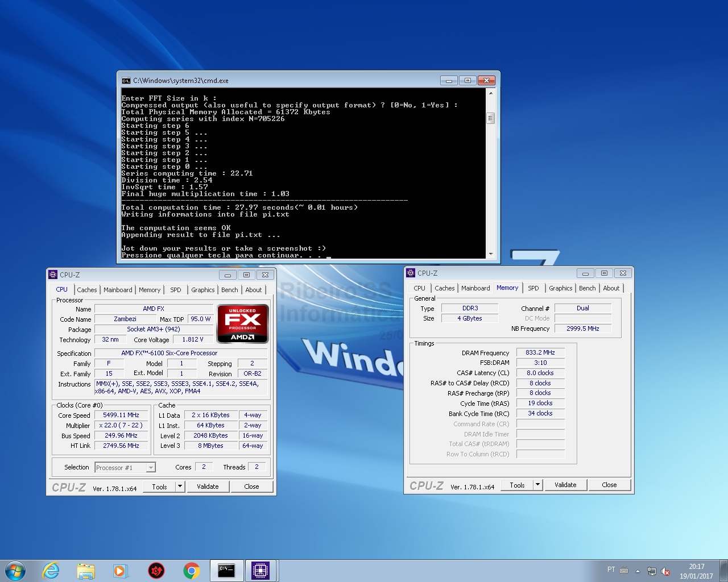Open About tab in Memory CPU-Z window
Image resolution: width=728 pixels, height=582 pixels.
611,288
